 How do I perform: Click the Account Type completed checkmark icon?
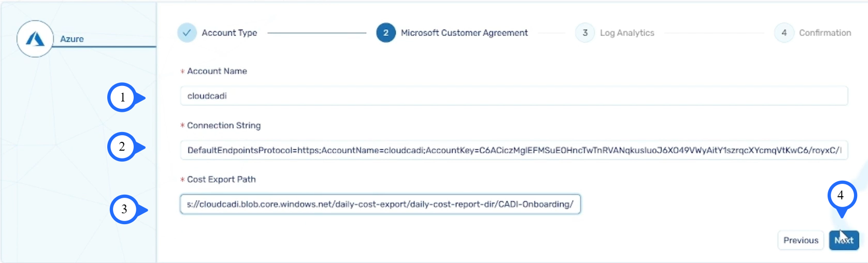(187, 33)
